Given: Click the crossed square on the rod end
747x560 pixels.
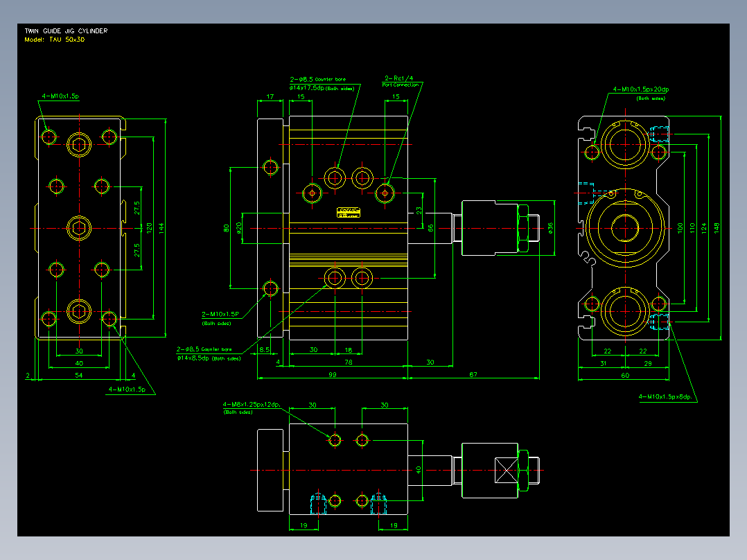Looking at the screenshot, I should point(507,471).
